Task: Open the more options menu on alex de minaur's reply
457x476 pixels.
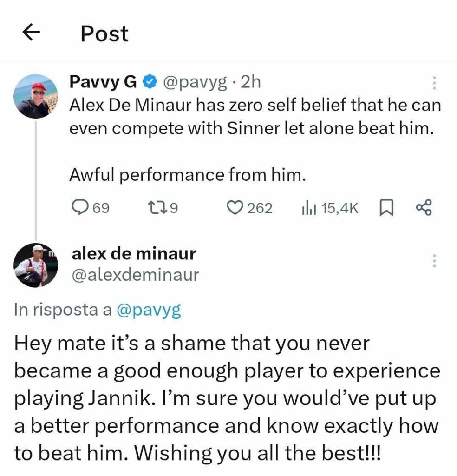Action: (x=434, y=261)
